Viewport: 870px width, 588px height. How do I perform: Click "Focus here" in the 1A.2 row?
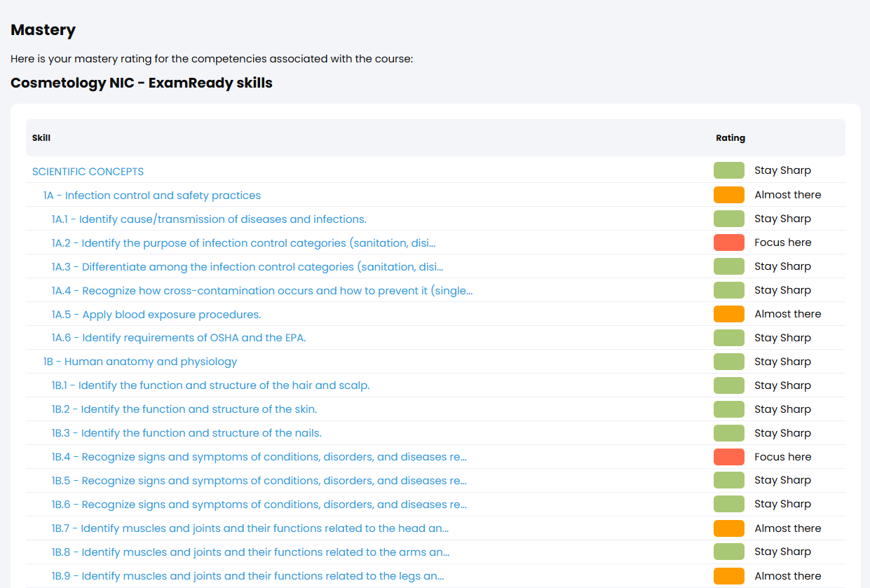tap(783, 242)
